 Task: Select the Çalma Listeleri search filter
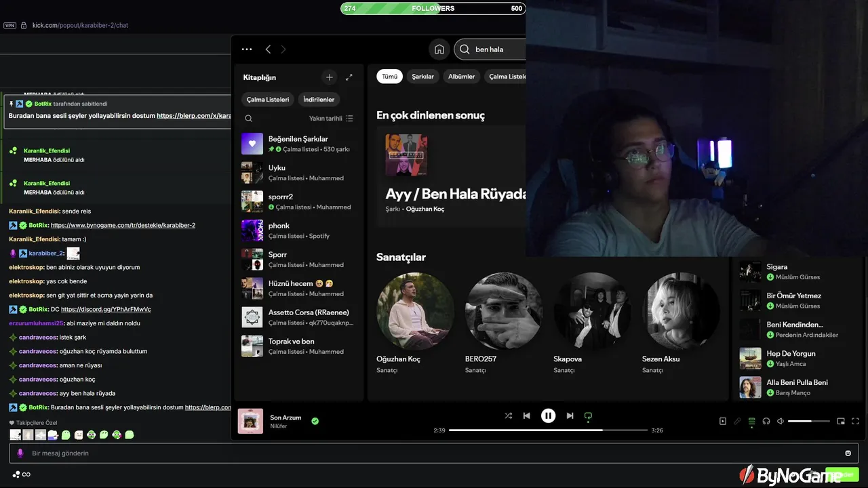pyautogui.click(x=506, y=77)
